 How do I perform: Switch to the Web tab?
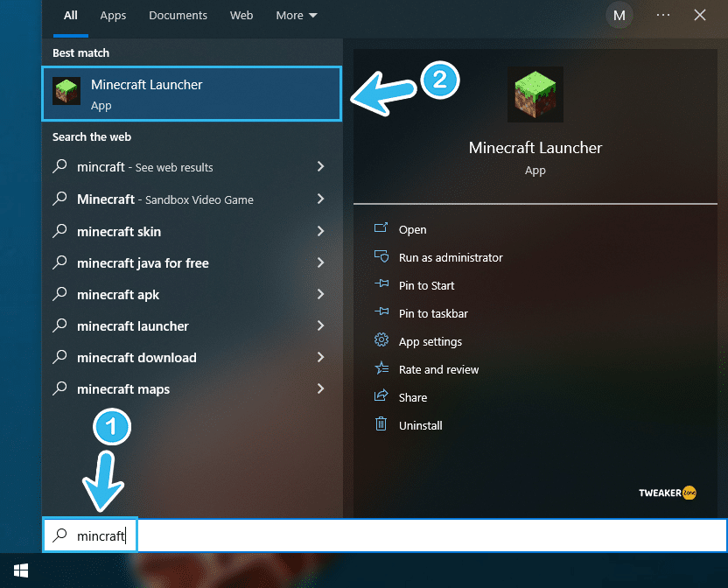[241, 16]
